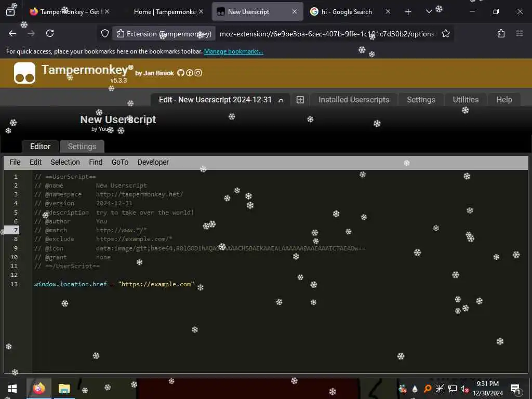Image resolution: width=532 pixels, height=399 pixels.
Task: Go back with the browser back arrow
Action: coord(12,33)
